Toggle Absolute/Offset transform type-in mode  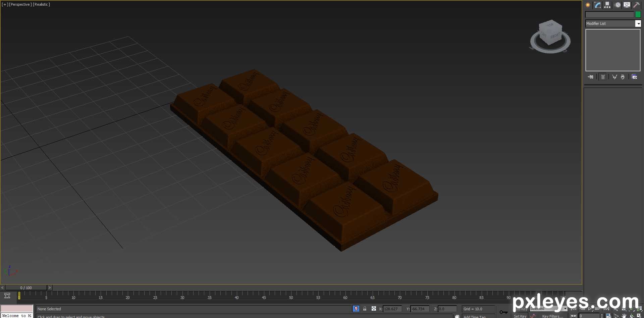[x=374, y=309]
